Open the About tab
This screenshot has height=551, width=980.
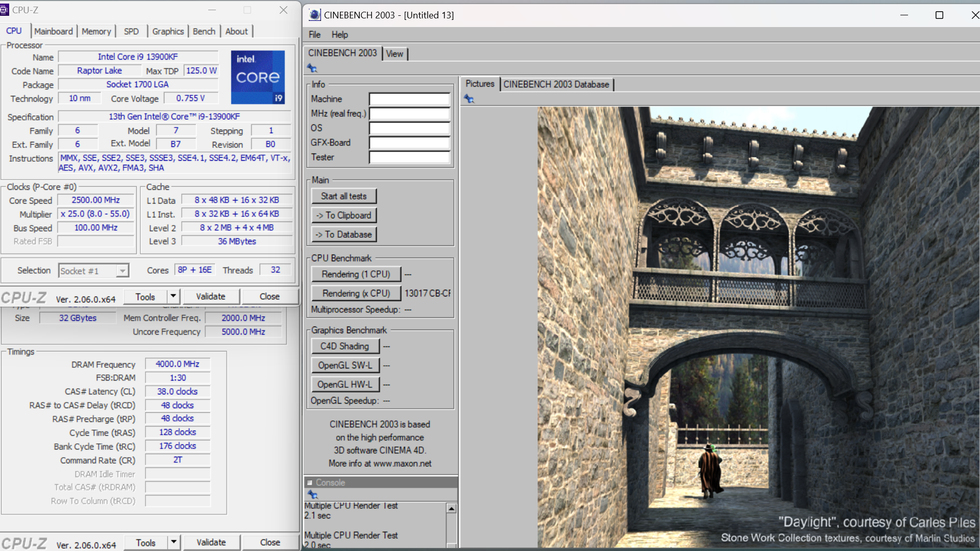click(x=237, y=31)
